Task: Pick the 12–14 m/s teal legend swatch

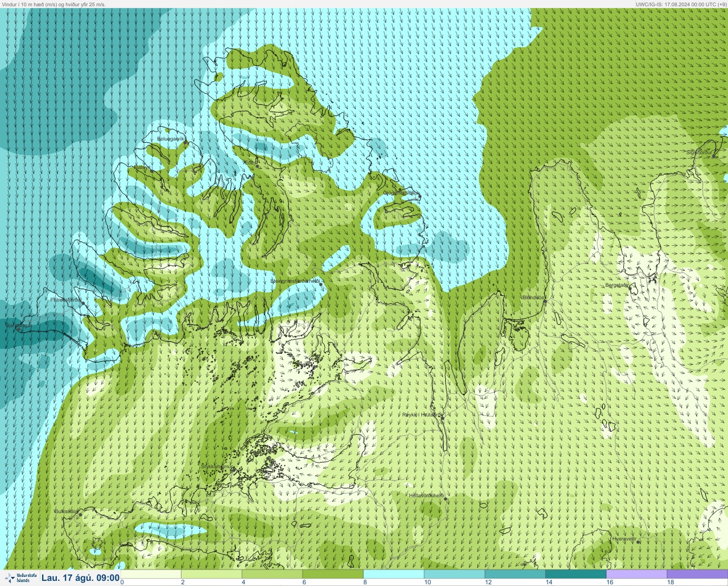Action: click(515, 574)
